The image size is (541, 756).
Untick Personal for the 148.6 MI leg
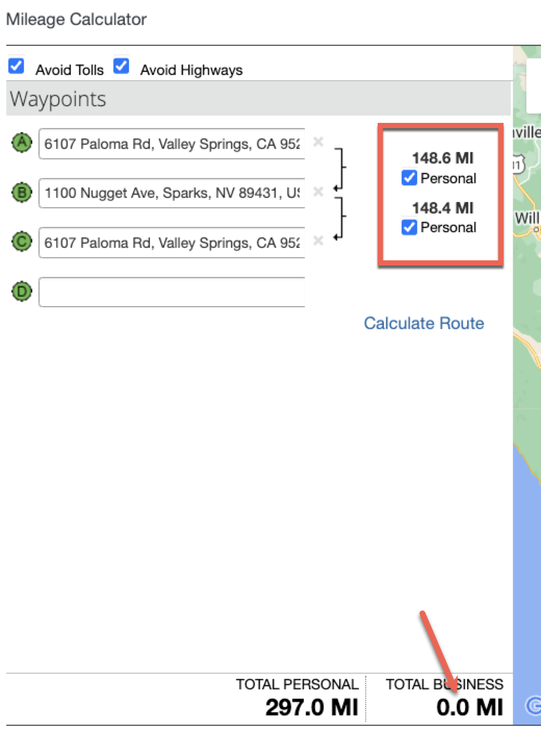409,178
